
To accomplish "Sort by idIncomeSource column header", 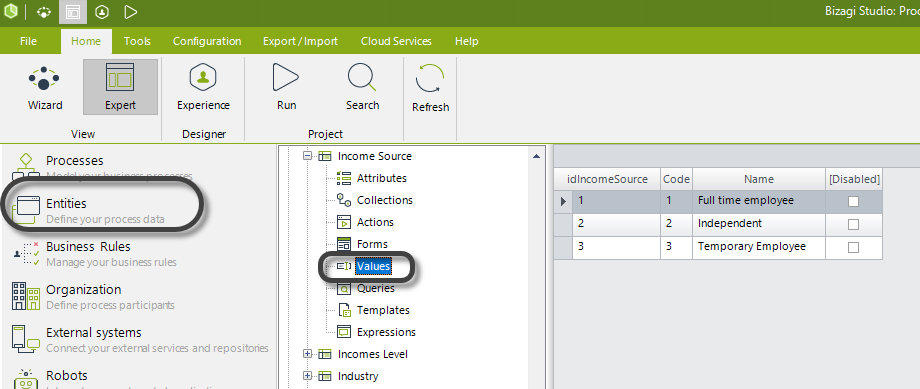I will (607, 179).
